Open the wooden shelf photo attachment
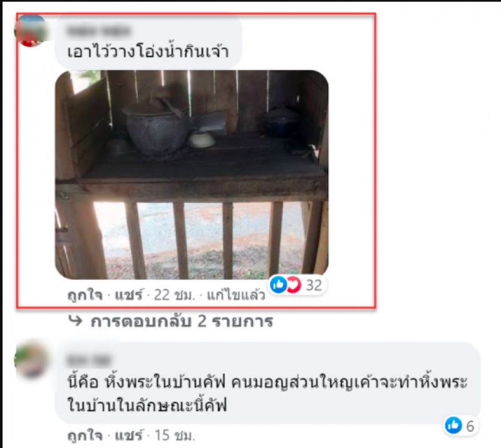501x448 pixels. (192, 175)
